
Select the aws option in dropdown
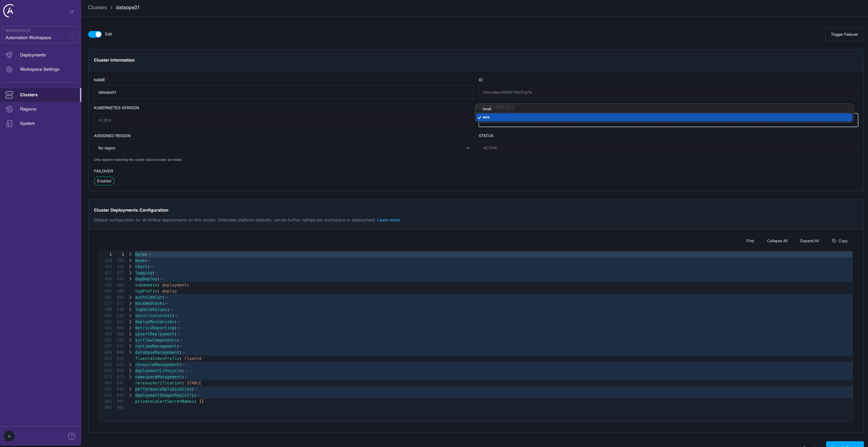[x=664, y=117]
